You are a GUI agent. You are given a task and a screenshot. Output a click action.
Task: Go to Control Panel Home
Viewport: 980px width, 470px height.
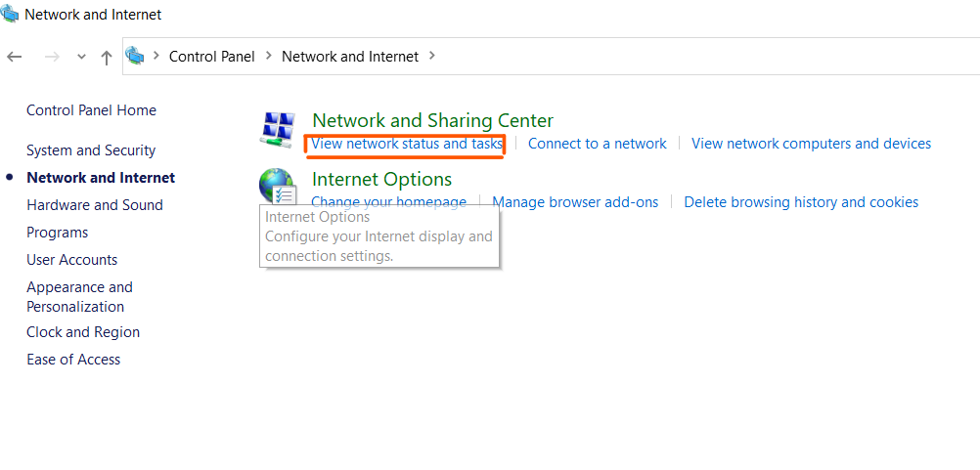(x=91, y=110)
